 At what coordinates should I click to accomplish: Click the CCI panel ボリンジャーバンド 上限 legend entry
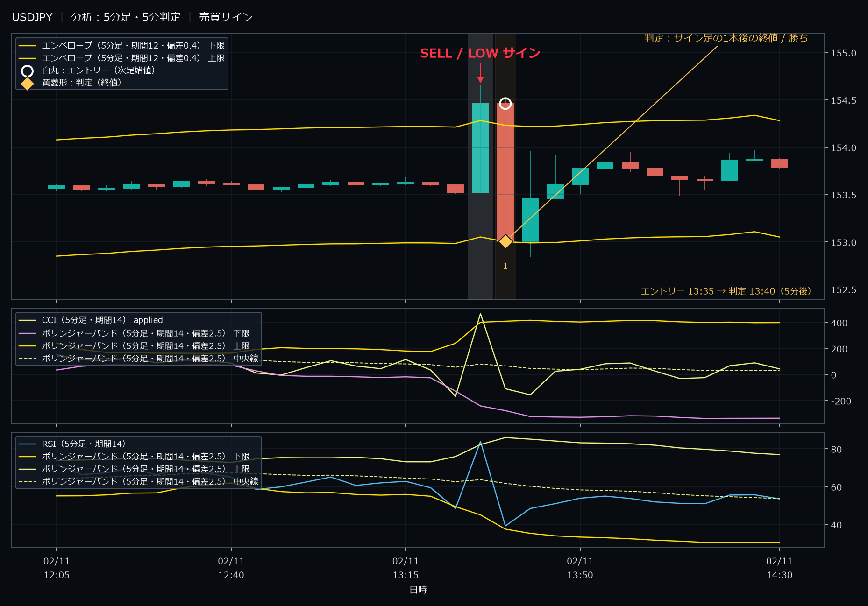click(x=134, y=346)
